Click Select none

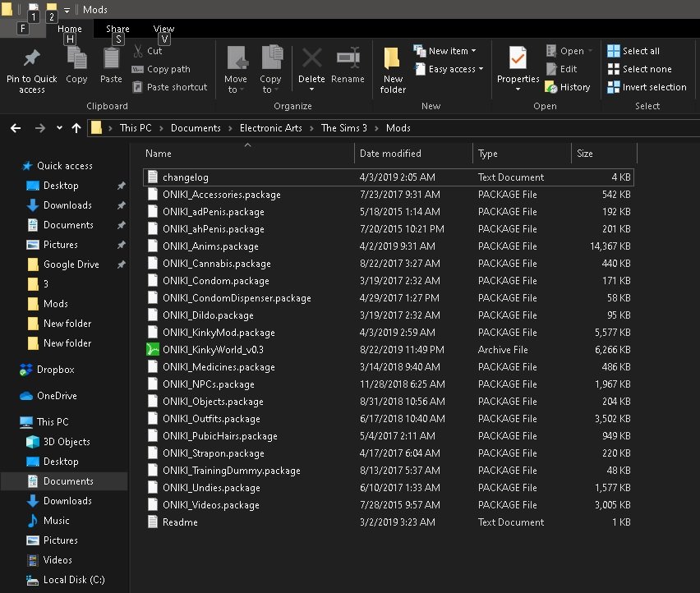640,69
